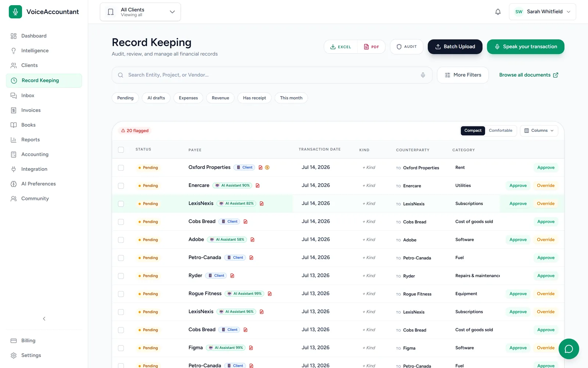Screen dimensions: 588x368
Task: Override the Enercare Utilities category
Action: [x=546, y=185]
